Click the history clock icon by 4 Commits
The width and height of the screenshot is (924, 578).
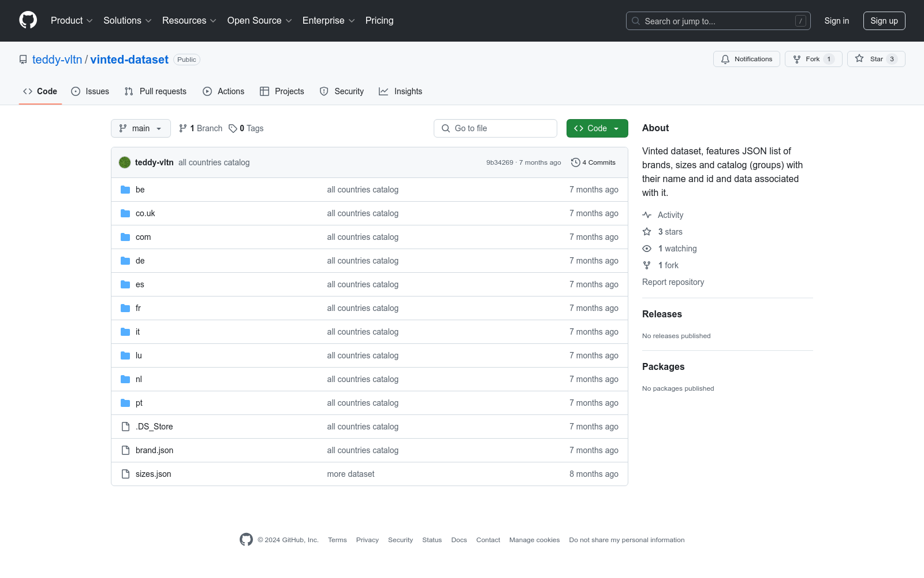[575, 162]
